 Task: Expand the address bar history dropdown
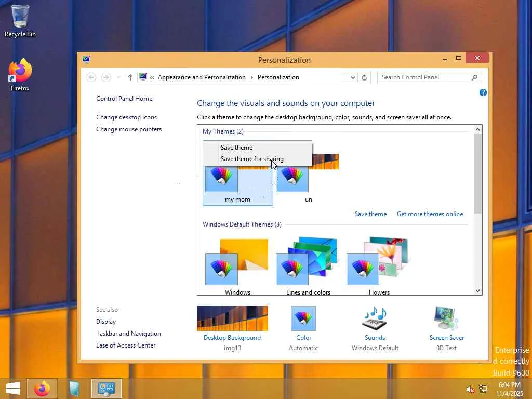[x=353, y=78]
